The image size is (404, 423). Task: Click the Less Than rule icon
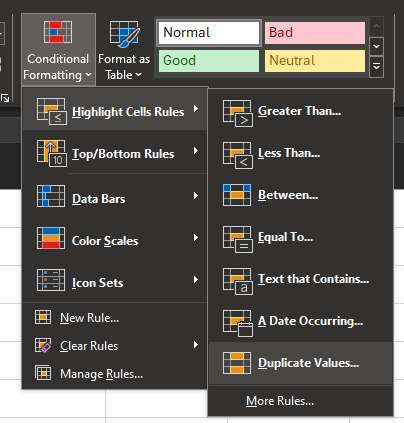238,155
